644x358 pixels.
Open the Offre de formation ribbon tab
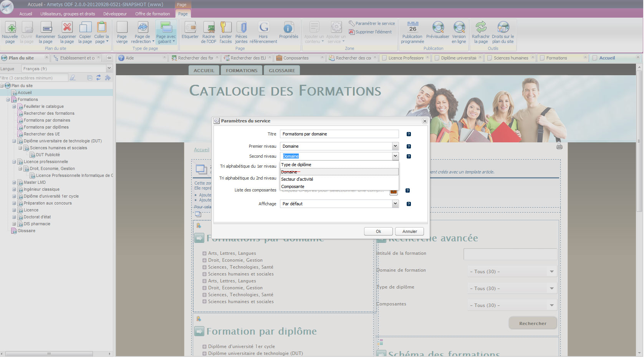(x=152, y=14)
